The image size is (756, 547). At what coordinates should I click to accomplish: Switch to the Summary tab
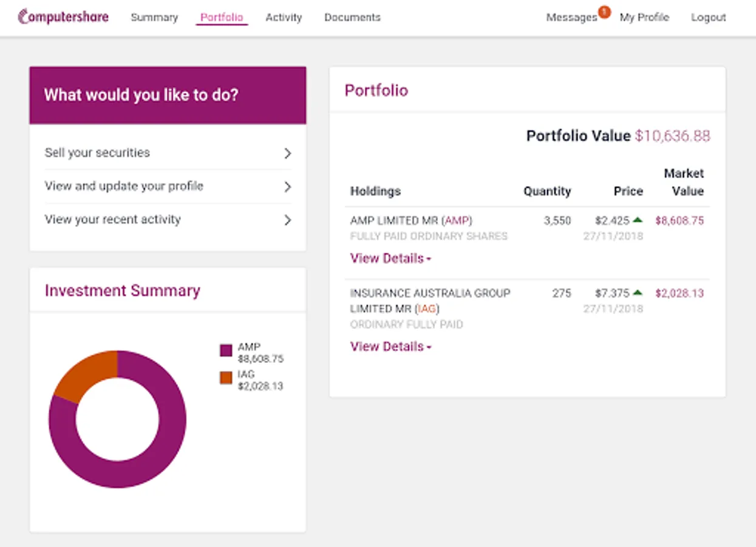pos(154,18)
